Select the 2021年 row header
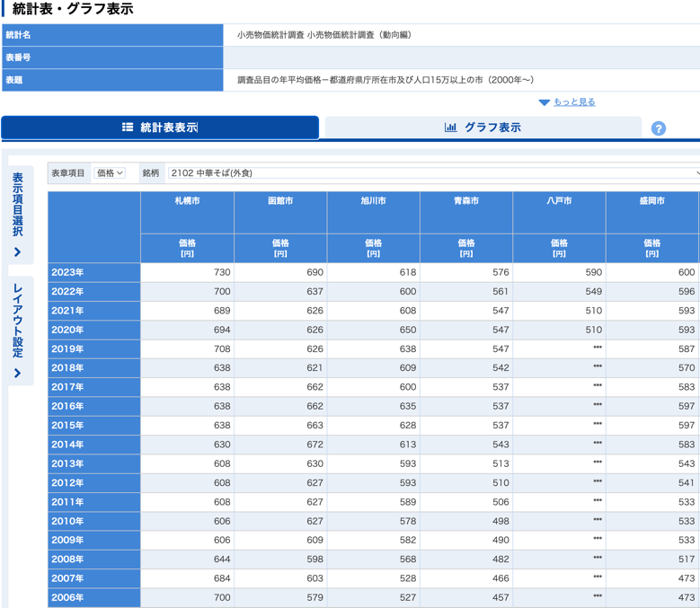 93,311
